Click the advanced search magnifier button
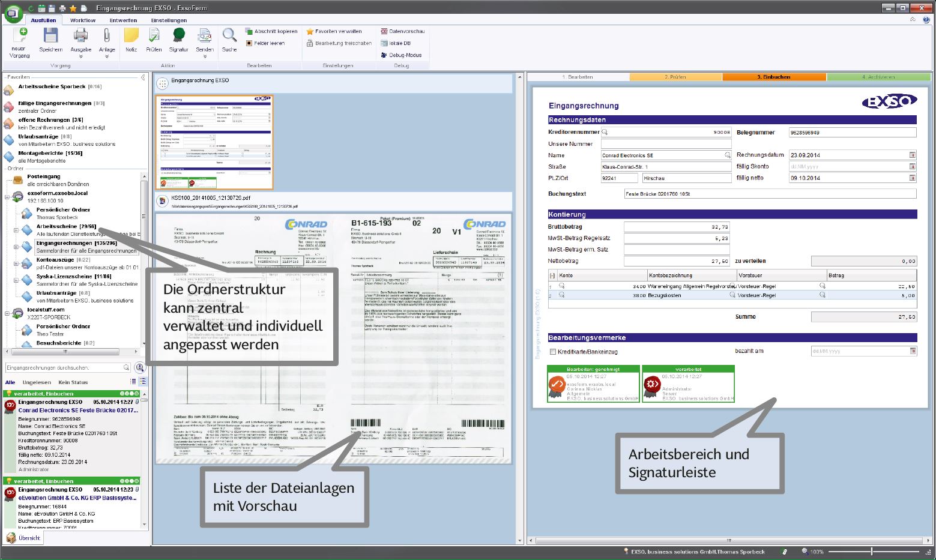Viewport: 936px width, 560px height. tap(139, 367)
